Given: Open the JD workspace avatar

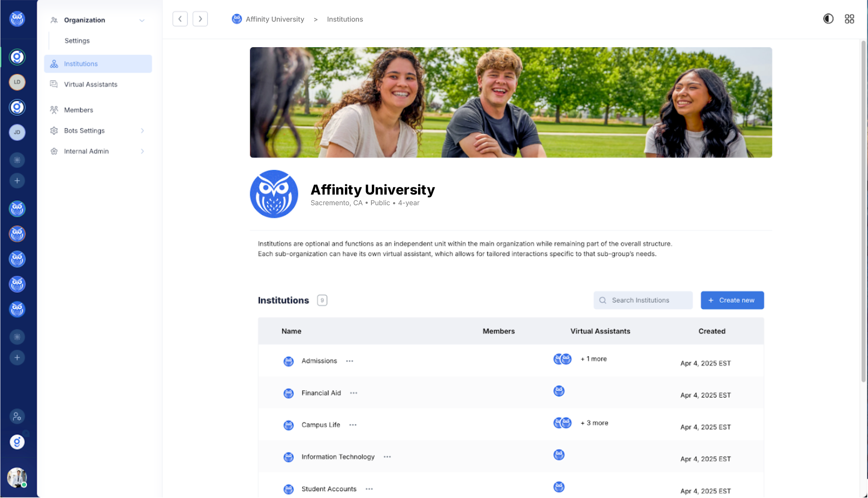Looking at the screenshot, I should tap(17, 132).
